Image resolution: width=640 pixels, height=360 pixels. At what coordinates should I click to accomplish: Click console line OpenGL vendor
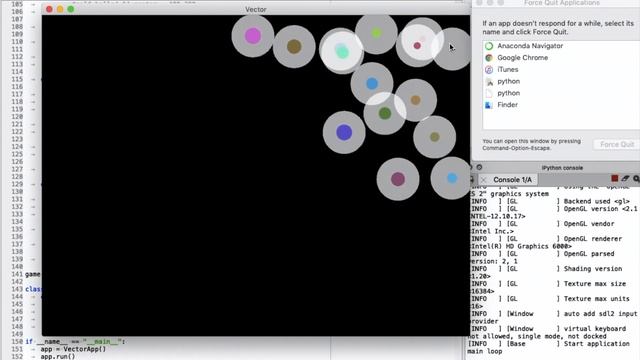click(x=542, y=224)
